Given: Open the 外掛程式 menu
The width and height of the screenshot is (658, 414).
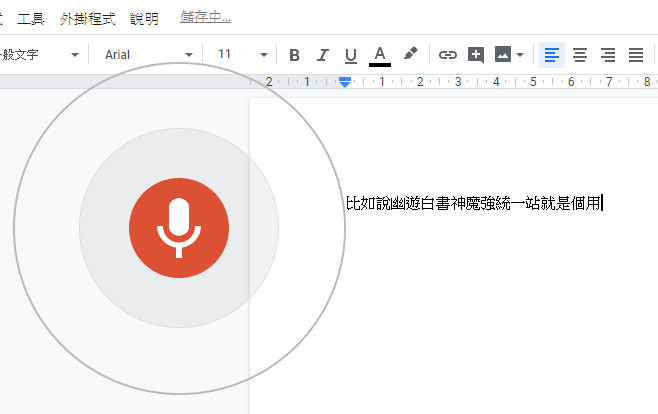Looking at the screenshot, I should pyautogui.click(x=88, y=18).
